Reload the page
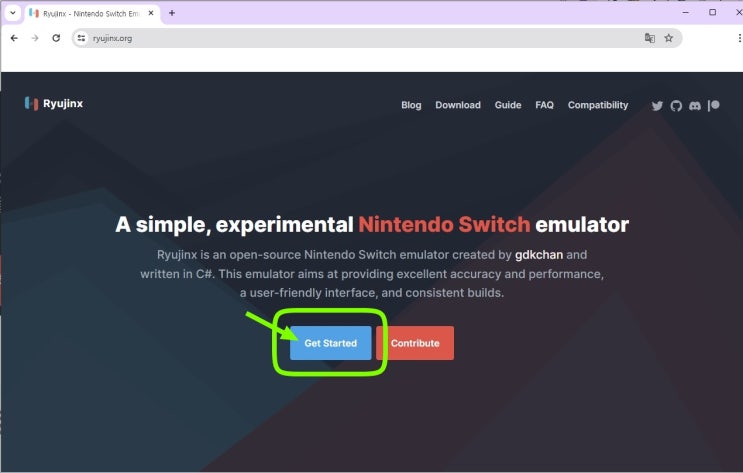Image resolution: width=743 pixels, height=473 pixels. coord(56,38)
